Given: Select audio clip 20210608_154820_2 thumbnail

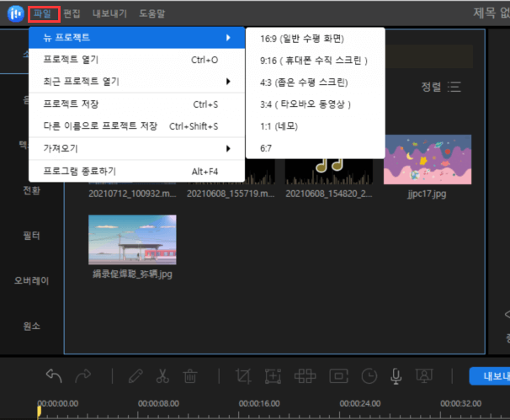Looking at the screenshot, I should [x=329, y=172].
